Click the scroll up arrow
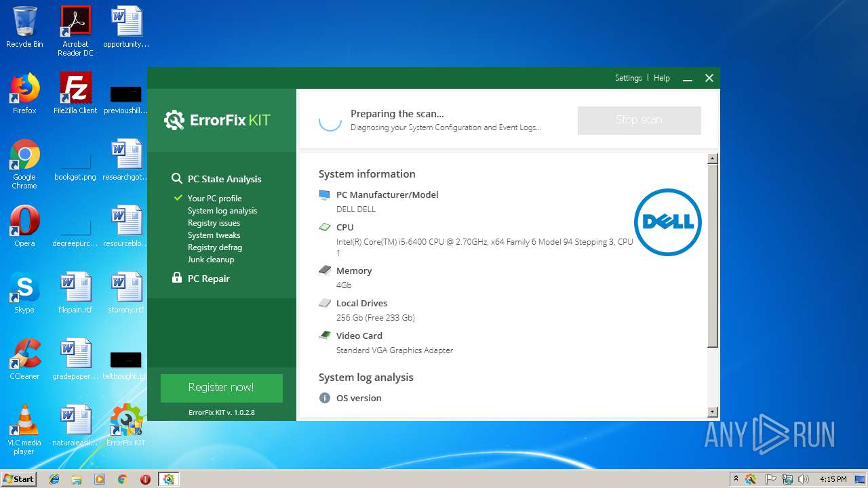 pyautogui.click(x=712, y=159)
